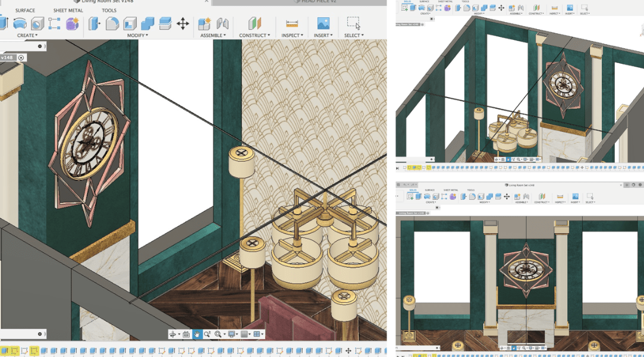Click the Press Pull tool icon

click(95, 23)
